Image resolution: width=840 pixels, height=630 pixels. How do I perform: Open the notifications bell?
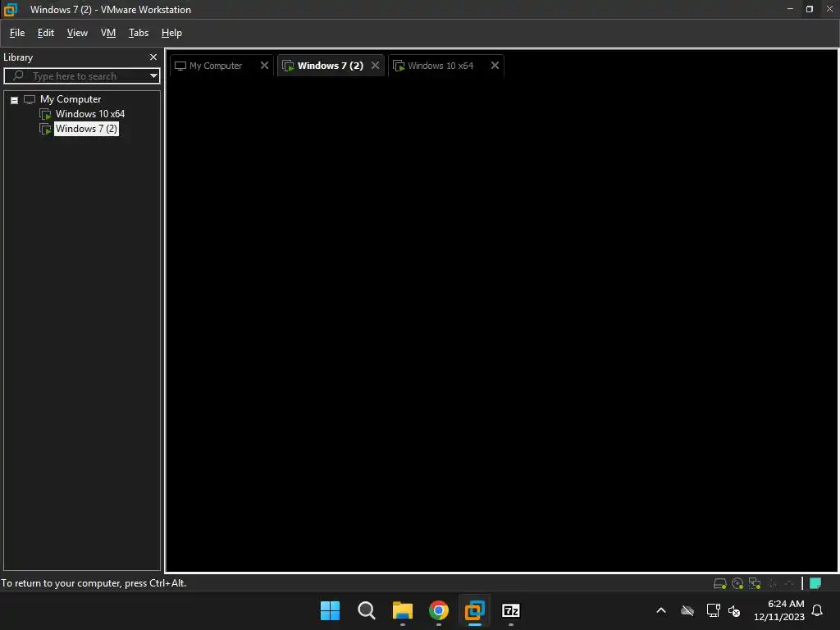click(817, 610)
